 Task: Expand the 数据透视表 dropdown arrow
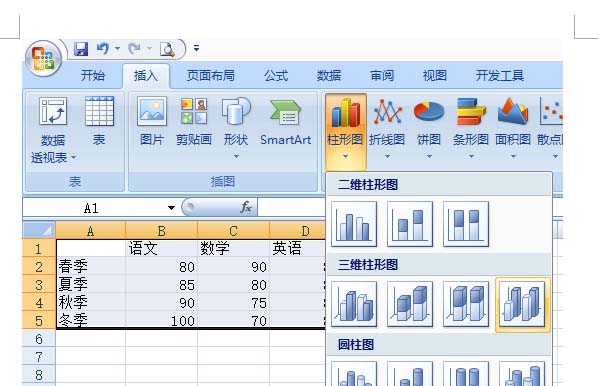click(73, 158)
